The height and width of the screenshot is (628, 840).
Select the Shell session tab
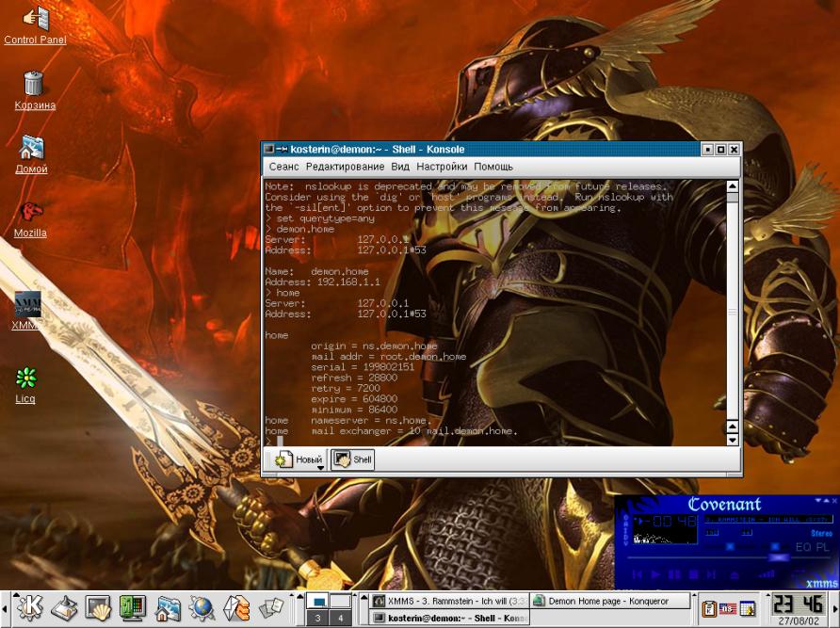[x=352, y=459]
